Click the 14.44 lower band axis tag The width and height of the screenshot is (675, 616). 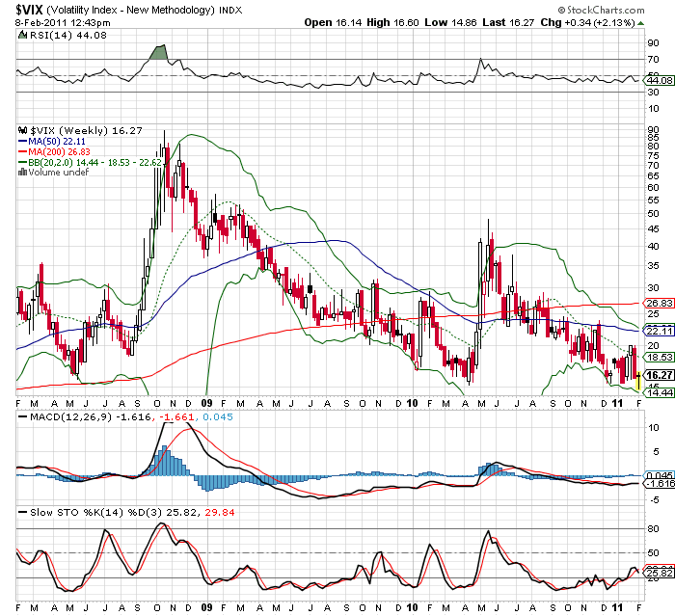[660, 392]
